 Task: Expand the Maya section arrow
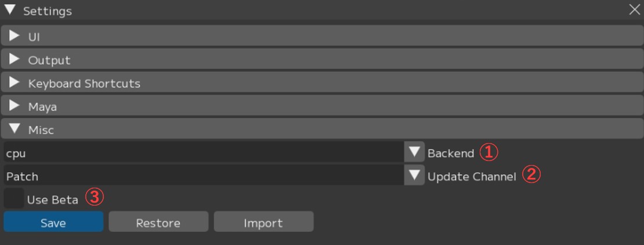pyautogui.click(x=15, y=106)
